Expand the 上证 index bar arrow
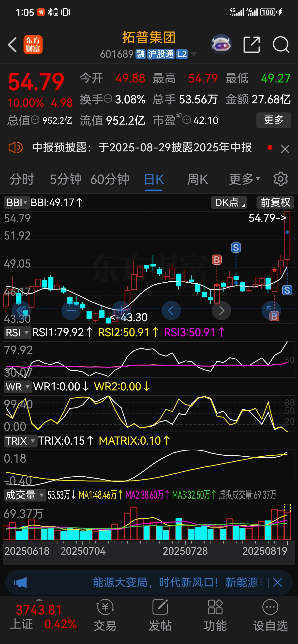Screen dimensions: 298x644 (39, 599)
